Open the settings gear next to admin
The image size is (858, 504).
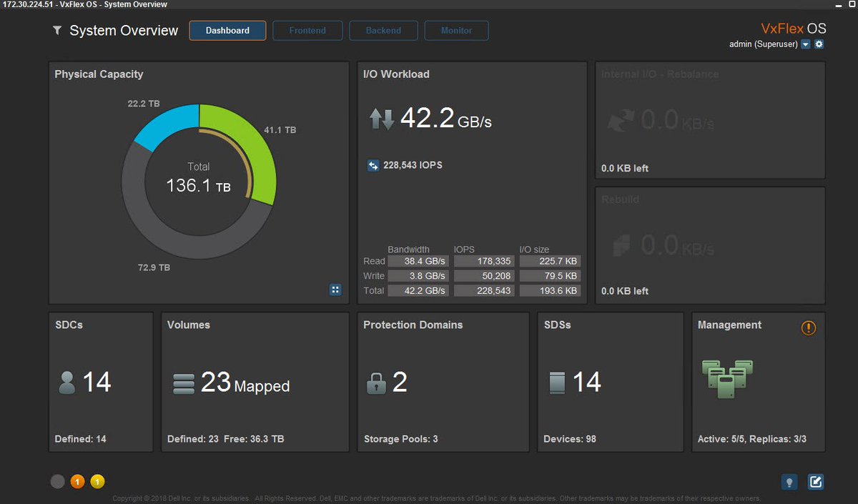click(819, 44)
